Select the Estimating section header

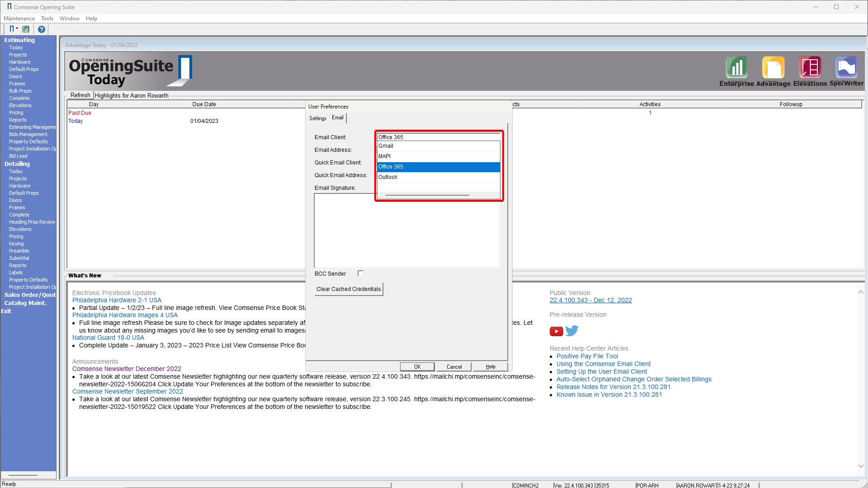19,40
